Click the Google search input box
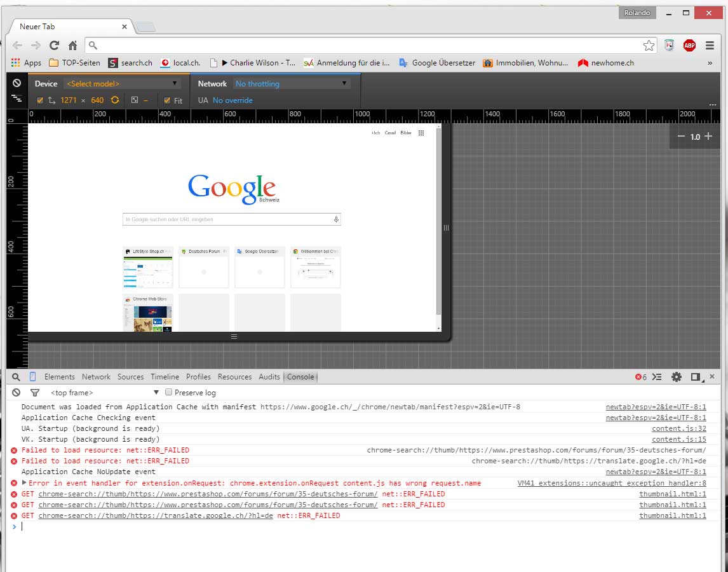 [231, 219]
